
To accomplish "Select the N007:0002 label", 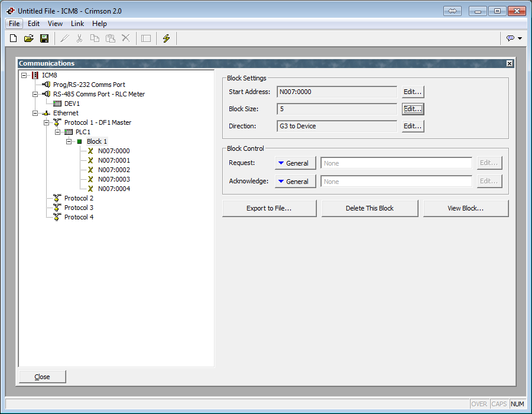I will coord(114,170).
